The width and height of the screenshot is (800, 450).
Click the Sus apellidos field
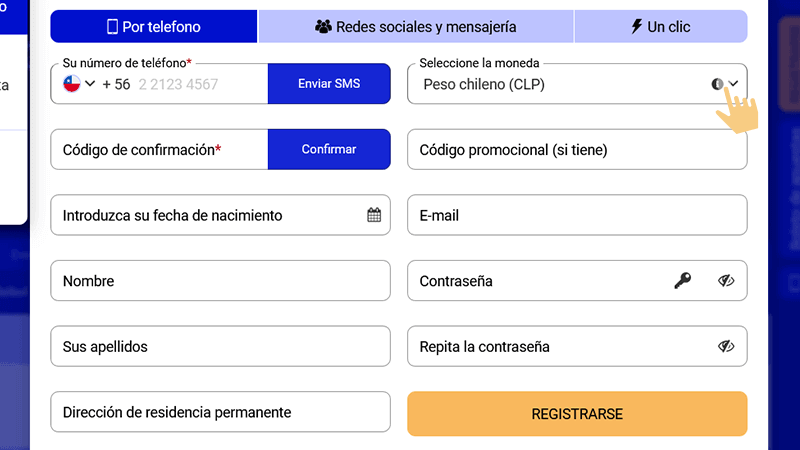click(x=220, y=347)
